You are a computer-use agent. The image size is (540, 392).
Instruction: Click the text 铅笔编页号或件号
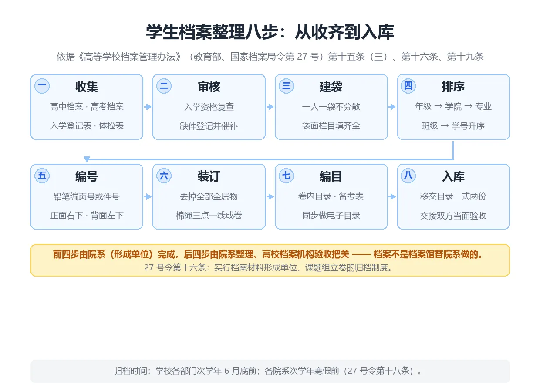pyautogui.click(x=87, y=196)
